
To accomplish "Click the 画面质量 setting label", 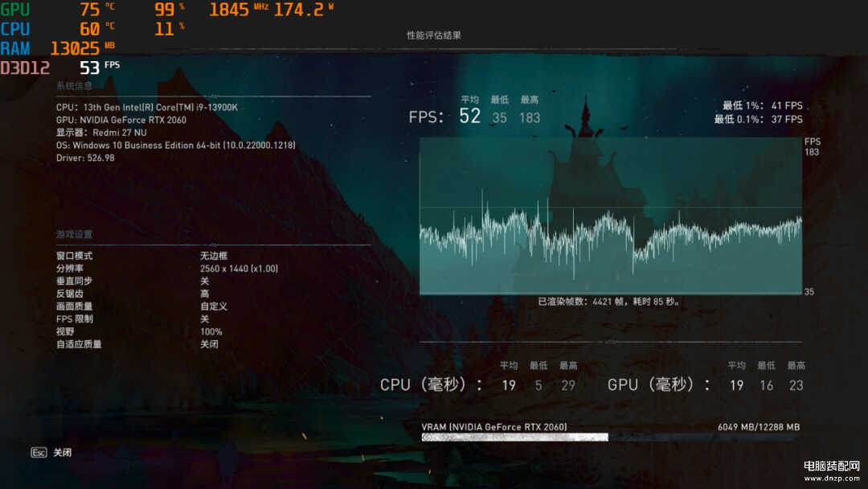I will click(74, 306).
